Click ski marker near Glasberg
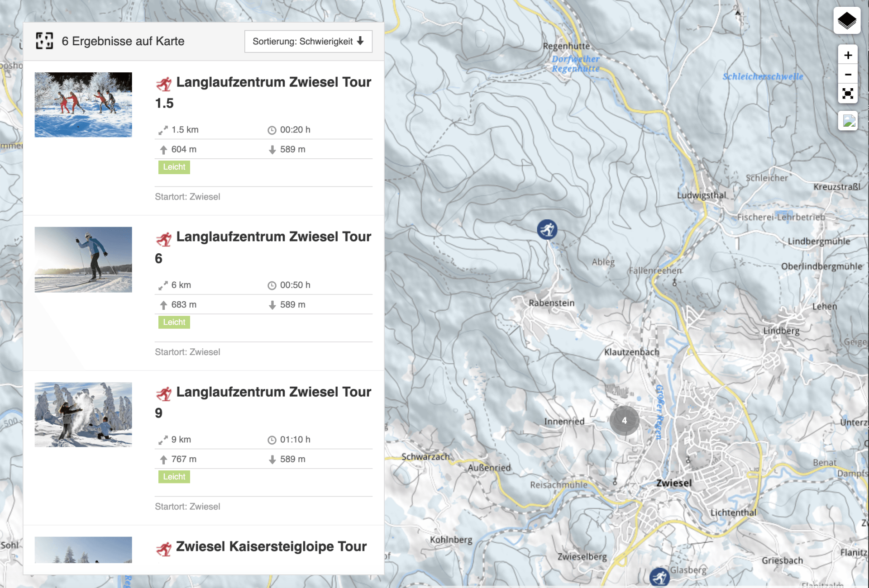 click(659, 577)
